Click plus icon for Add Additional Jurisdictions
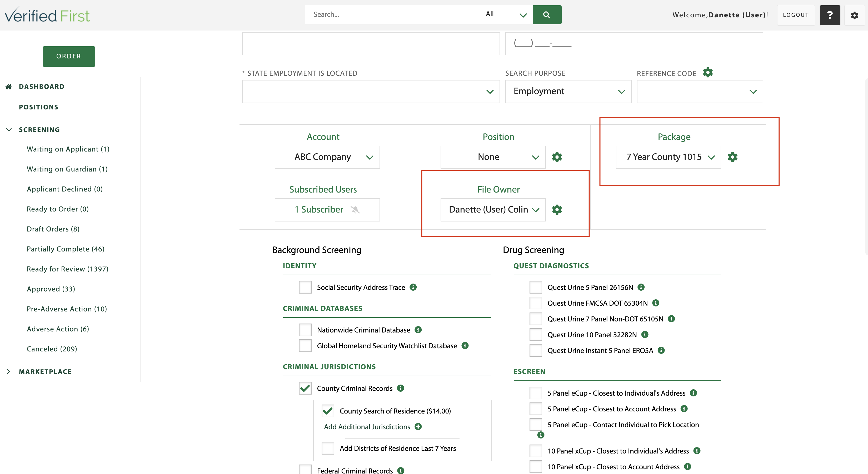The height and width of the screenshot is (474, 868). click(x=418, y=427)
